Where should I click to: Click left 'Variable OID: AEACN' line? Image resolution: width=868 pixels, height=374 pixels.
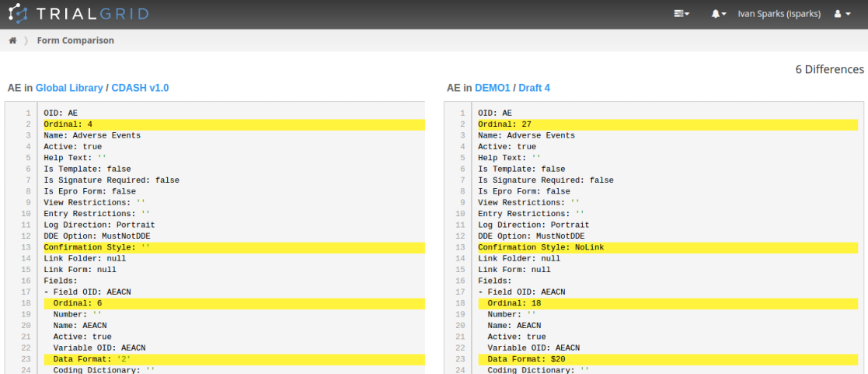click(99, 348)
